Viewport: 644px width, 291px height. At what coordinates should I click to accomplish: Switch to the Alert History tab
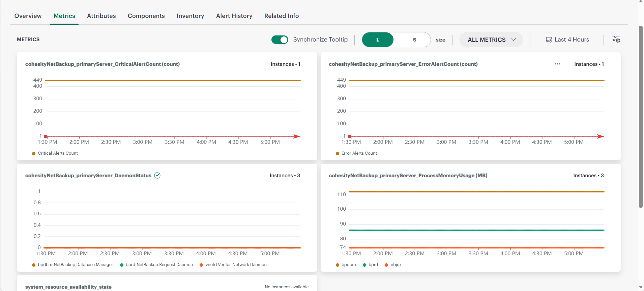[x=234, y=16]
